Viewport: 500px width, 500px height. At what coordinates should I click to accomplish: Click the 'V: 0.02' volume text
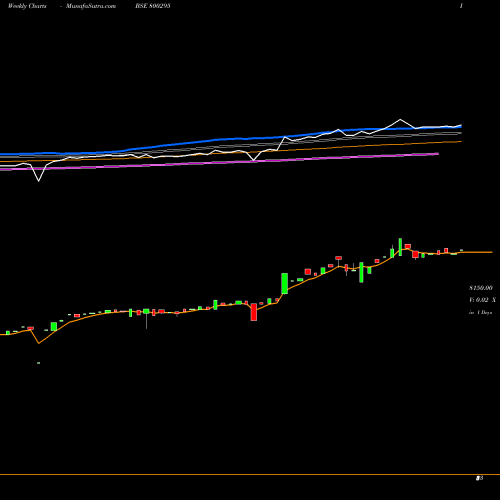[479, 300]
